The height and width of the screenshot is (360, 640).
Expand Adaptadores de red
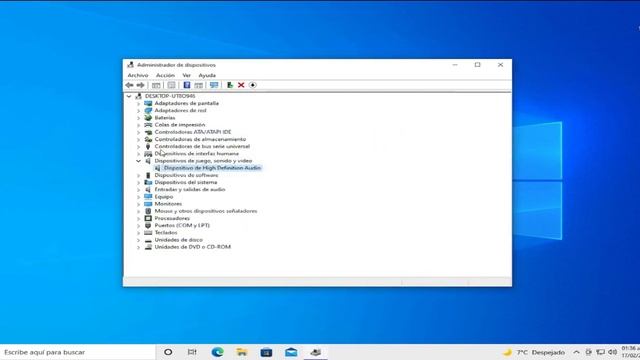point(138,111)
